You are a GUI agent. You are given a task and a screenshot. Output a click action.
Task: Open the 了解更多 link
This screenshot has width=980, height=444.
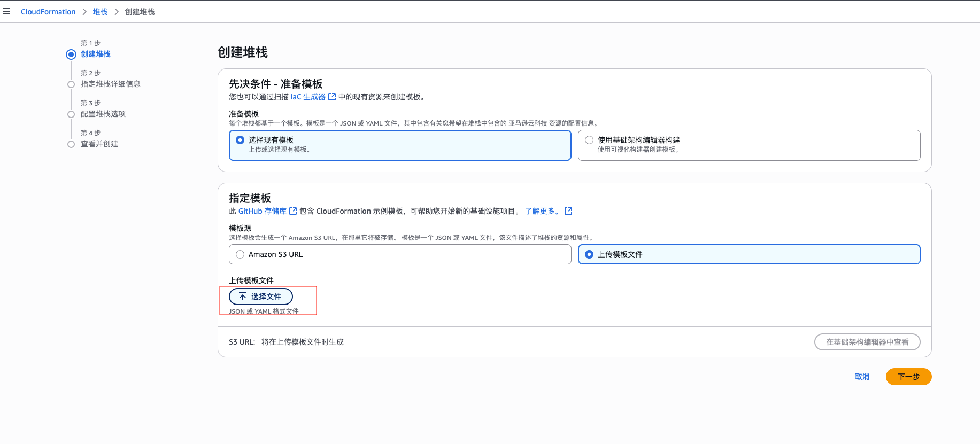[x=543, y=211]
